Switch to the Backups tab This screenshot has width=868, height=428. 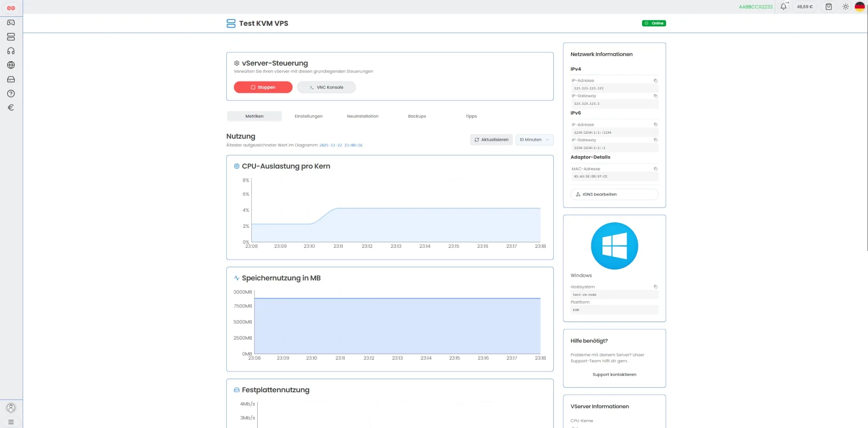tap(417, 116)
